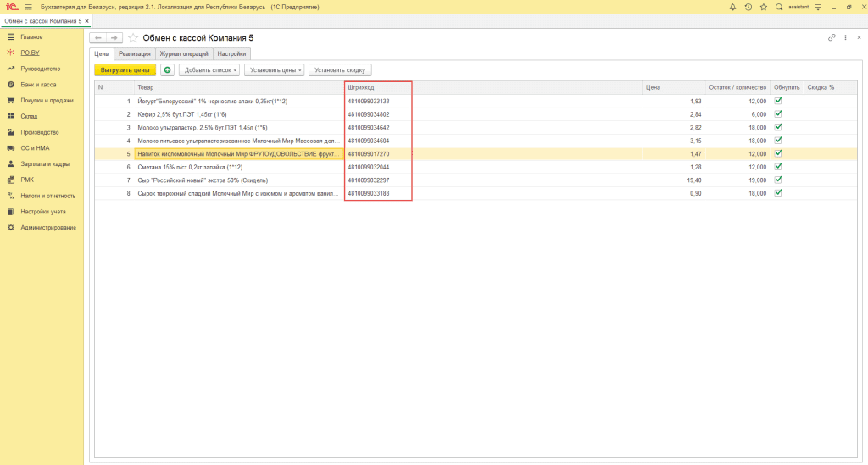Uncheck Обнулить for Кефир 2,5% row
The image size is (868, 465).
point(778,113)
